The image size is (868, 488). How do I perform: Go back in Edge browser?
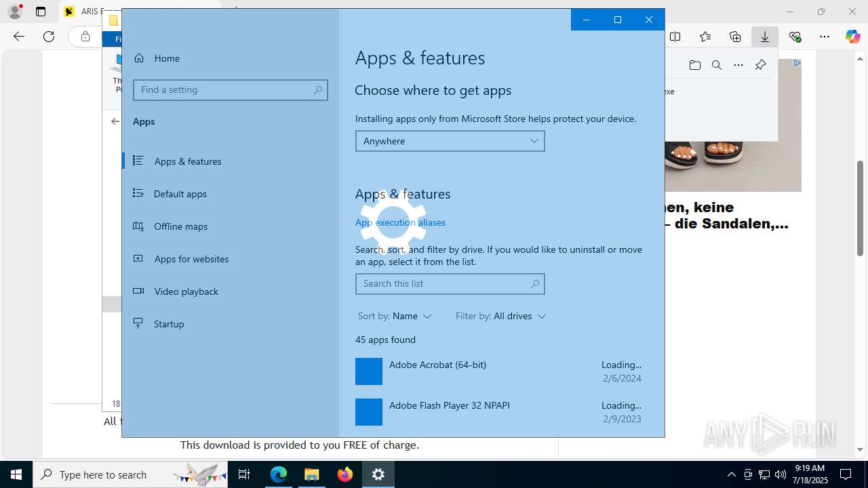[x=19, y=37]
